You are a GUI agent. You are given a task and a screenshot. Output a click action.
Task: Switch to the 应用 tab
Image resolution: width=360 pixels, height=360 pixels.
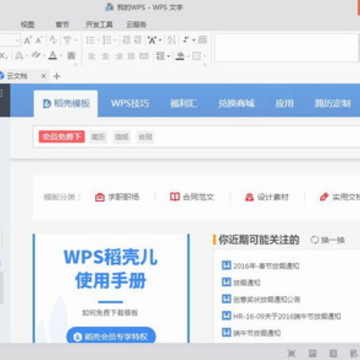pyautogui.click(x=284, y=103)
